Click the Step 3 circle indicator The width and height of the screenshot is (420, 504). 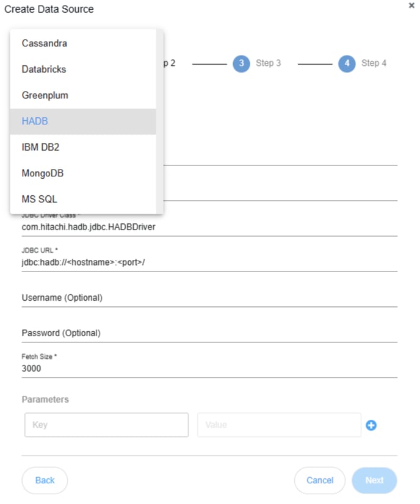tap(241, 63)
